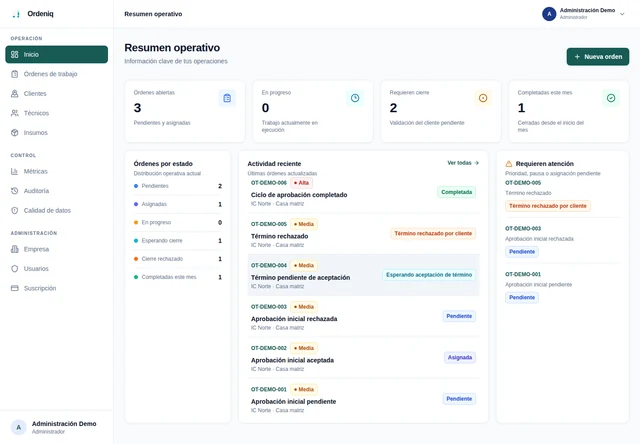The width and height of the screenshot is (640, 444).
Task: Click OT-DEMO-002 order code
Action: 269,348
